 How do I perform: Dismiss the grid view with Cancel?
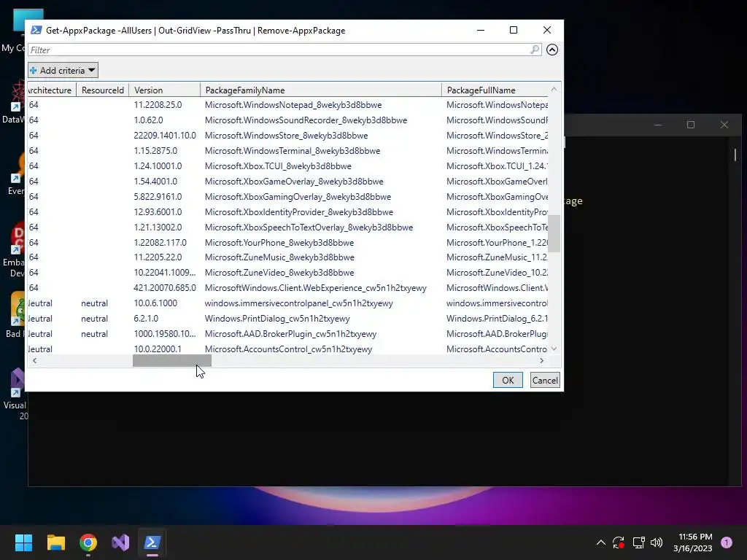[544, 380]
